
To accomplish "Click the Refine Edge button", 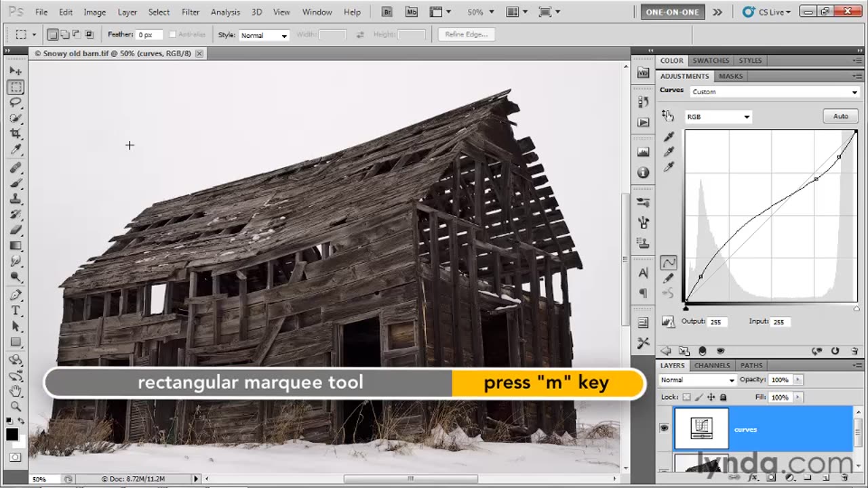I will [466, 35].
